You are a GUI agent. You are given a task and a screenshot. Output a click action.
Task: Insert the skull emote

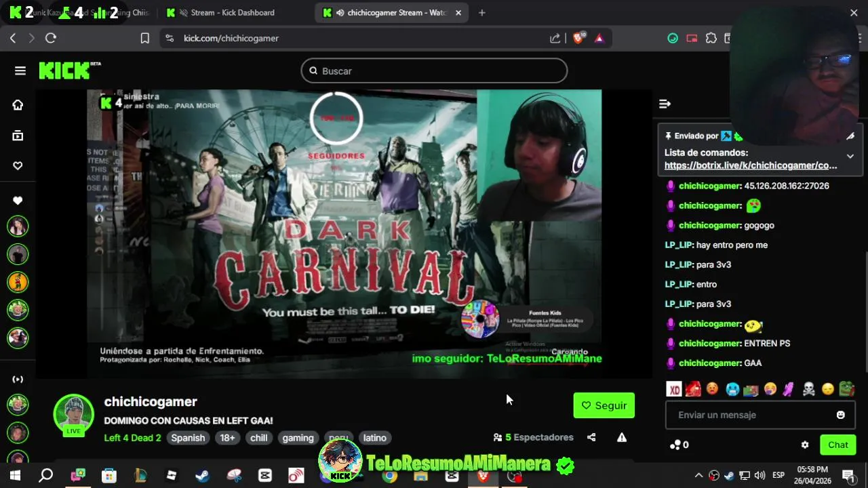(x=808, y=389)
